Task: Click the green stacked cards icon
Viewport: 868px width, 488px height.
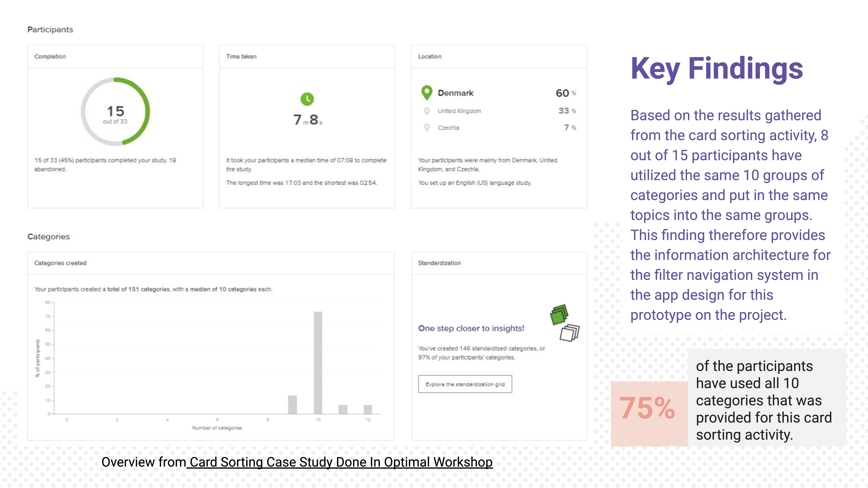Action: [559, 315]
